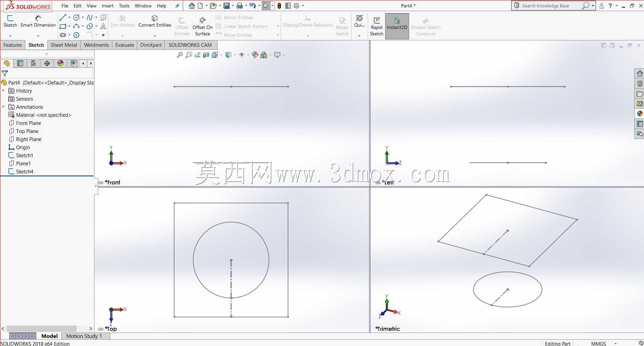Select Sketch1 in feature tree
This screenshot has width=644, height=346.
(25, 155)
